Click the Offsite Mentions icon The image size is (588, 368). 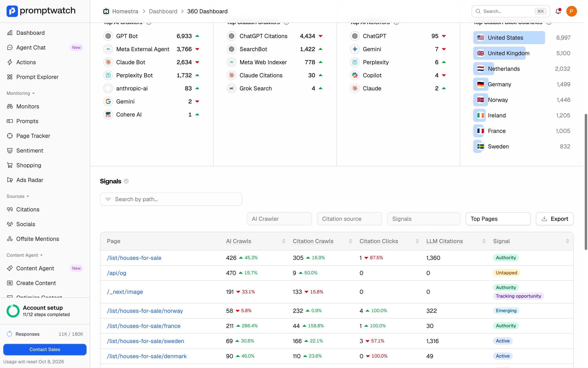[10, 239]
